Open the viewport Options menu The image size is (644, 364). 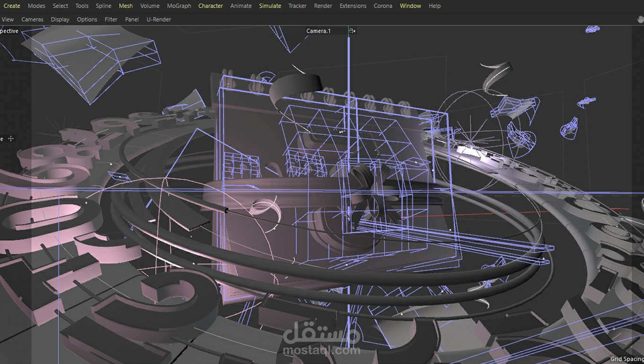click(87, 19)
